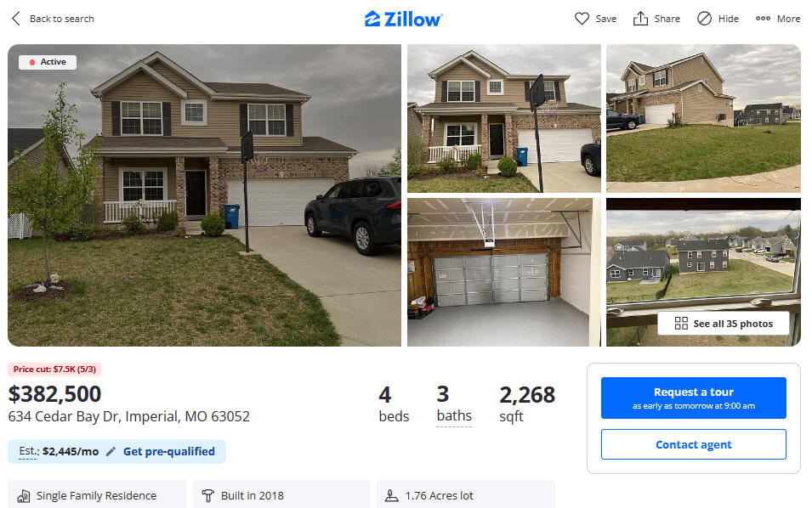Click the 1.76 Acres lot icon

[x=392, y=495]
